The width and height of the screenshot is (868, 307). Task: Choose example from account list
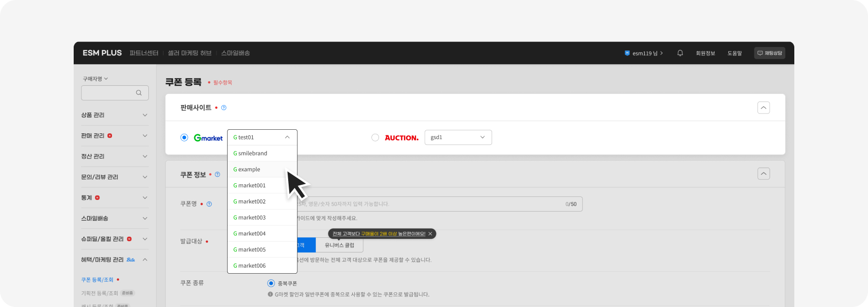pos(262,170)
